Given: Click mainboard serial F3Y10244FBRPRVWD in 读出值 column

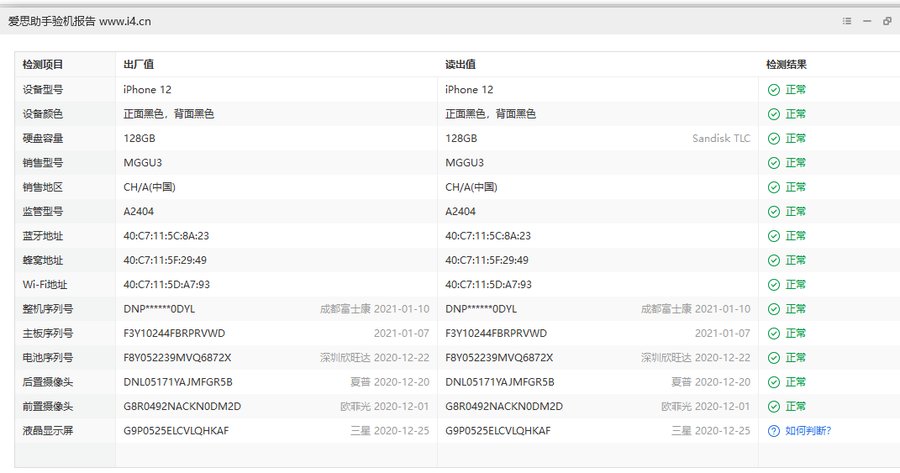Looking at the screenshot, I should coord(496,333).
